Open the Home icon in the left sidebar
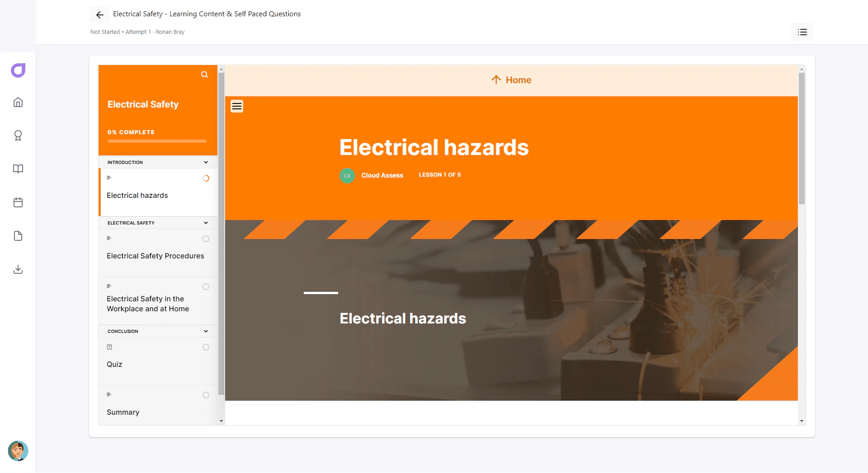The height and width of the screenshot is (473, 868). click(x=18, y=102)
